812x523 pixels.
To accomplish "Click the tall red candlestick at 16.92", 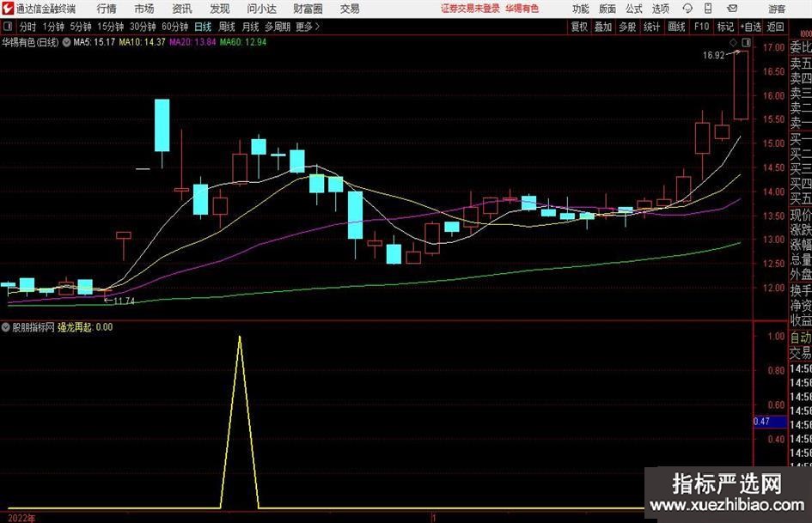I will click(x=741, y=85).
